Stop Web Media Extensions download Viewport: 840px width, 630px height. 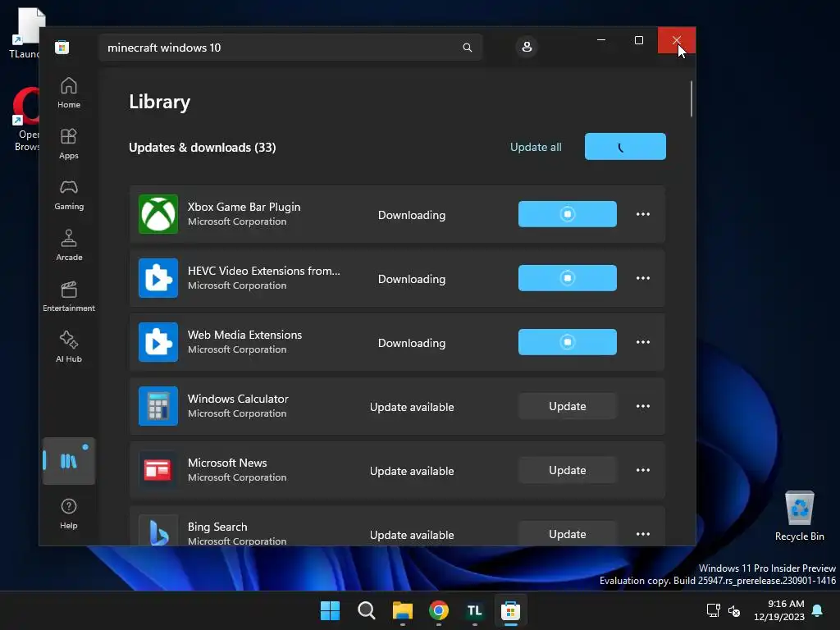point(568,342)
